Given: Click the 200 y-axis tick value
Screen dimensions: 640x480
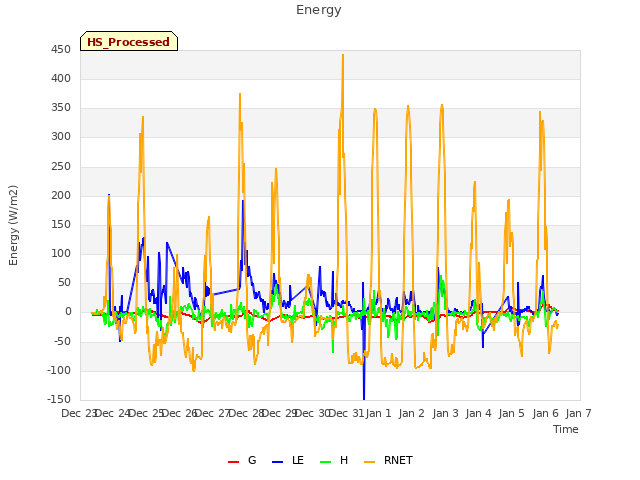Looking at the screenshot, I should pyautogui.click(x=61, y=195).
